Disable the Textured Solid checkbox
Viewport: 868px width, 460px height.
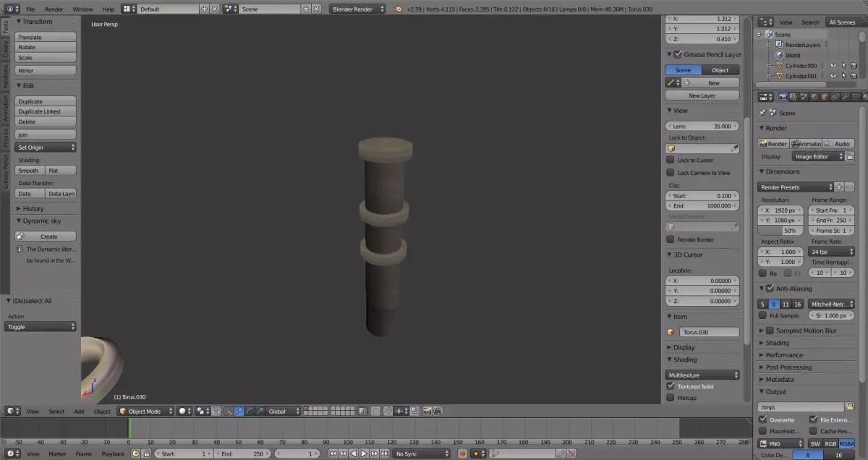[671, 386]
